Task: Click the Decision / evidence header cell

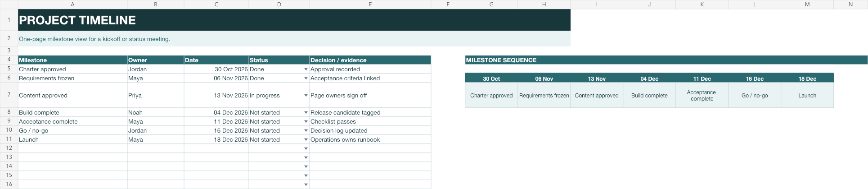Action: (370, 60)
